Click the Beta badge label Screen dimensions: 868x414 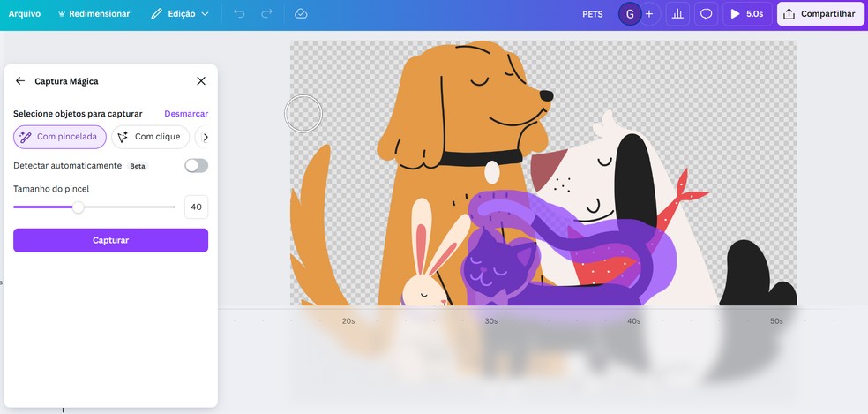(138, 166)
